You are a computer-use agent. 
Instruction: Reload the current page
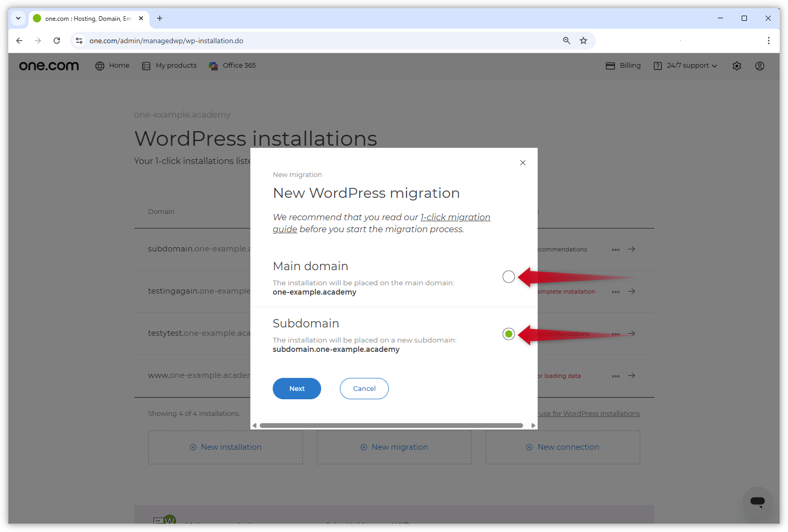click(x=57, y=41)
